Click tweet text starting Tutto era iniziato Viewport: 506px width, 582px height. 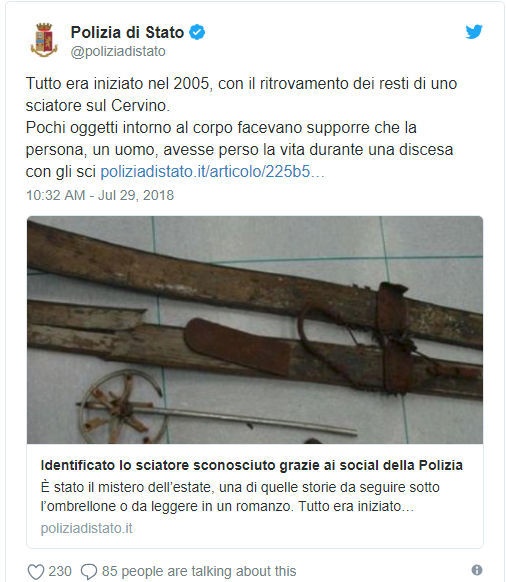pos(241,127)
